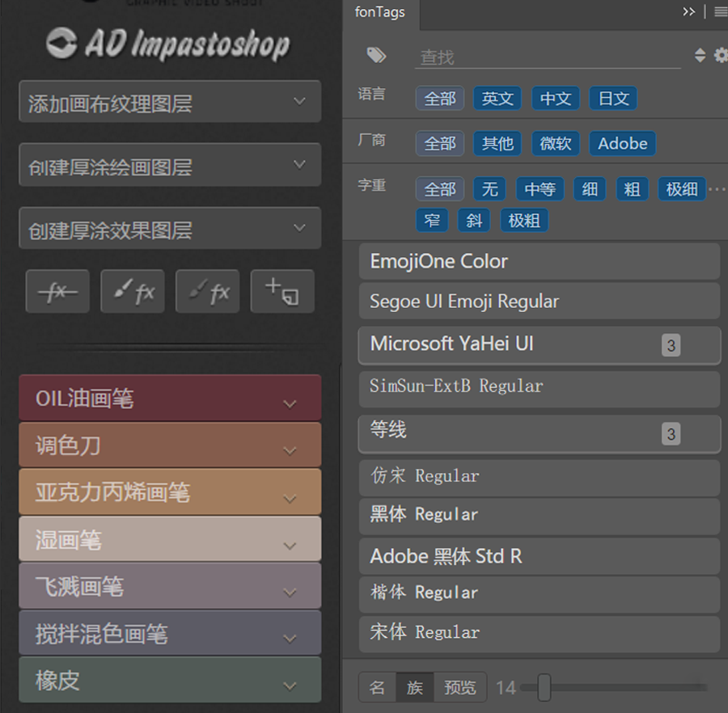728x713 pixels.
Task: Toggle the 微软 vendor filter
Action: click(x=555, y=143)
